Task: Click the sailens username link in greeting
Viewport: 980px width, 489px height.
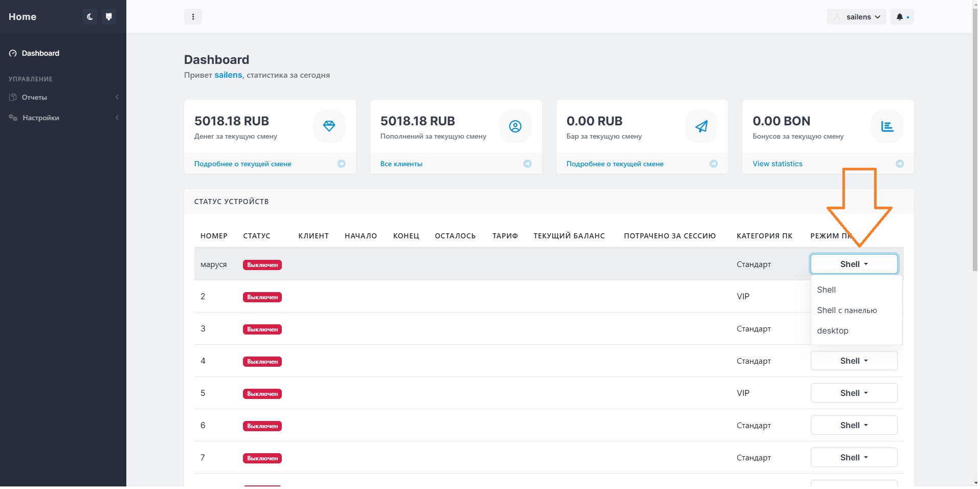Action: (228, 75)
